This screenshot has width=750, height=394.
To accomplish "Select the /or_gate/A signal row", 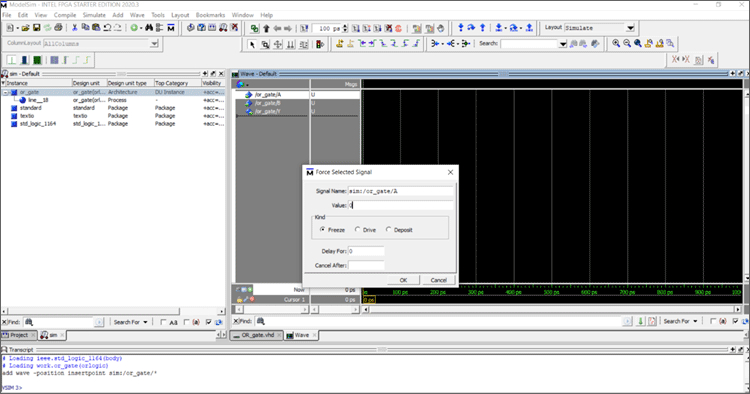I will pyautogui.click(x=297, y=95).
